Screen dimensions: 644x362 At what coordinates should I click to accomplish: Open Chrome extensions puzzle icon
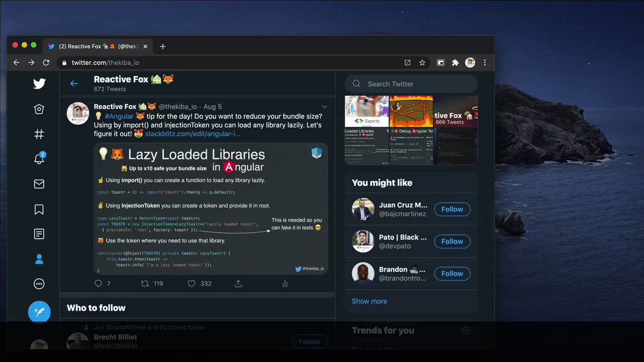pos(455,63)
